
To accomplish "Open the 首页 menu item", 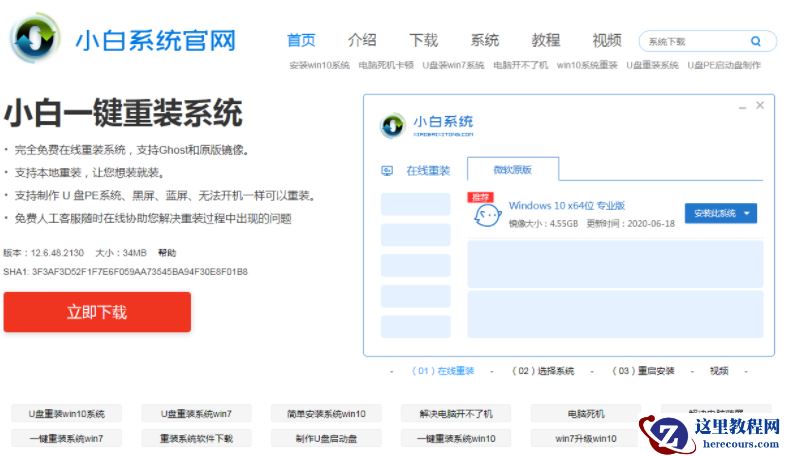I will (301, 40).
